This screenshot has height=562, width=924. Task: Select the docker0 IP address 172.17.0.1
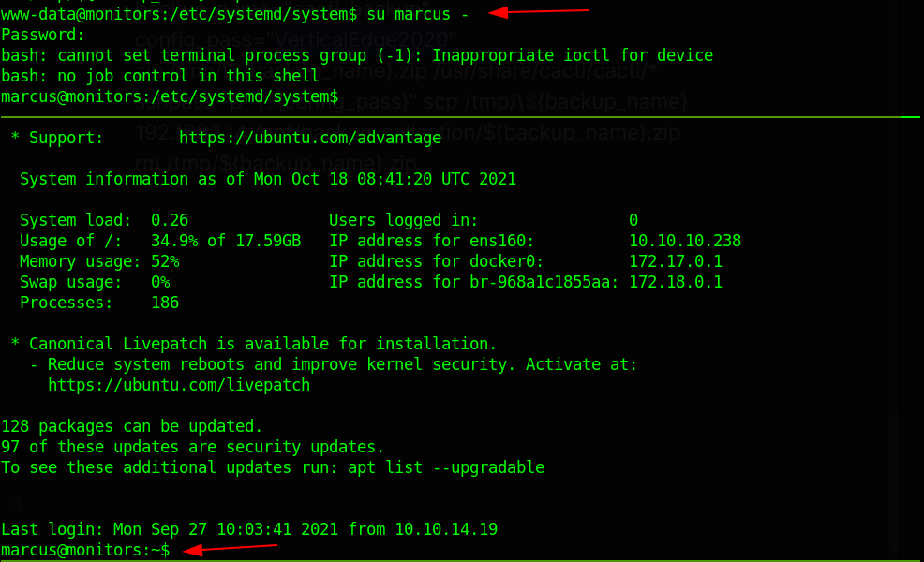click(676, 262)
